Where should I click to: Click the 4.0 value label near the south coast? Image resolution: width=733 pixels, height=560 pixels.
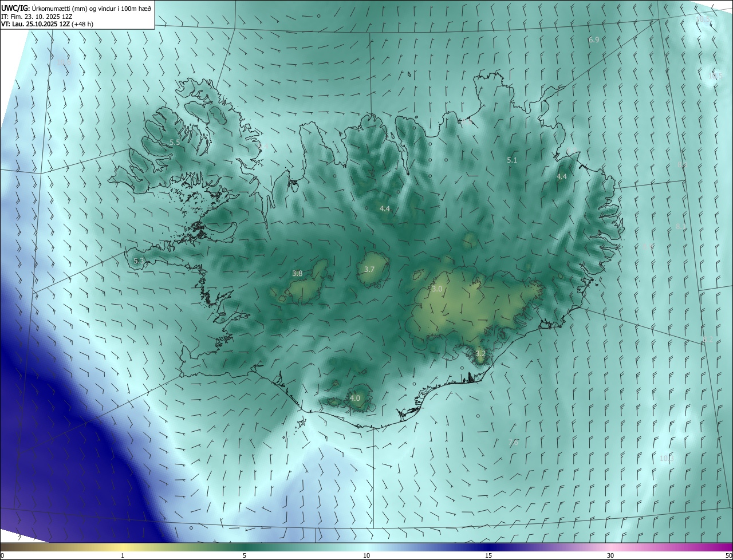point(355,398)
